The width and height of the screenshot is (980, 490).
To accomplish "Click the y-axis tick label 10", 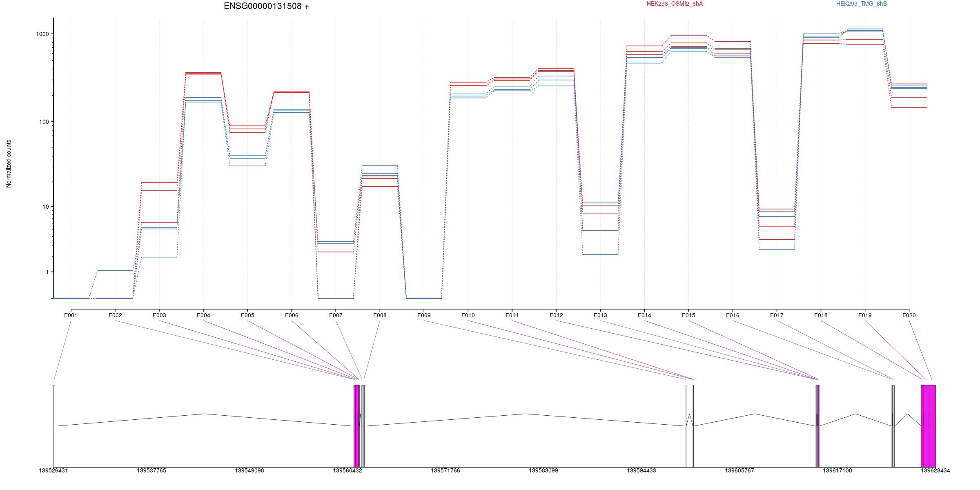I will pyautogui.click(x=46, y=207).
